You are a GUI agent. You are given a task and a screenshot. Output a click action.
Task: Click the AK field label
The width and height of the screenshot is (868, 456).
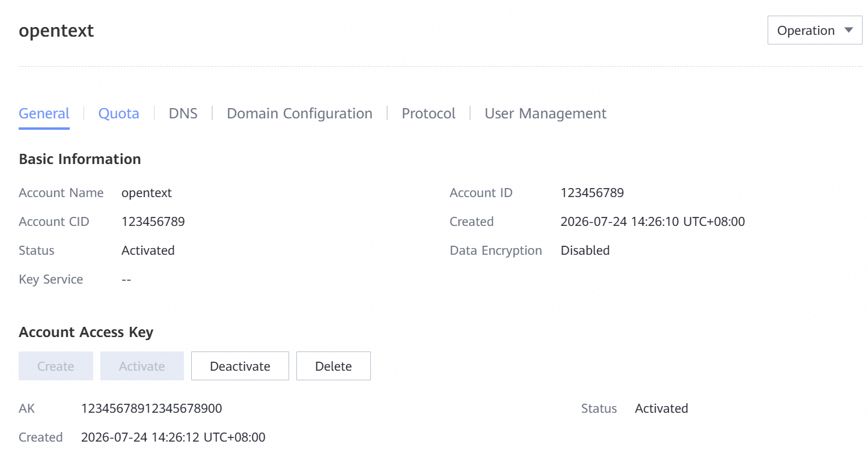[x=27, y=409]
